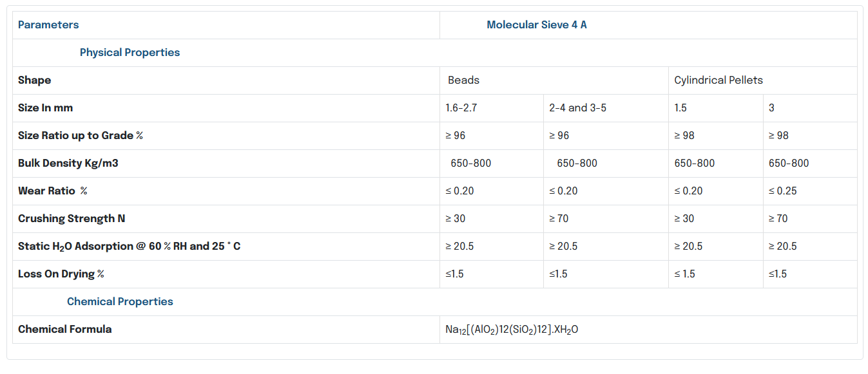Select the Chemical Formula row label

tap(64, 330)
